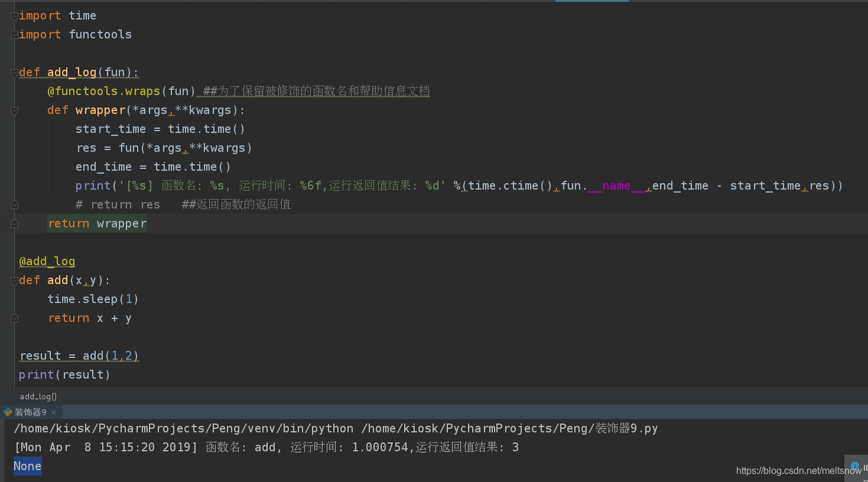
Task: Click 'res = fun(*args,**kwargs)' line
Action: click(x=164, y=148)
